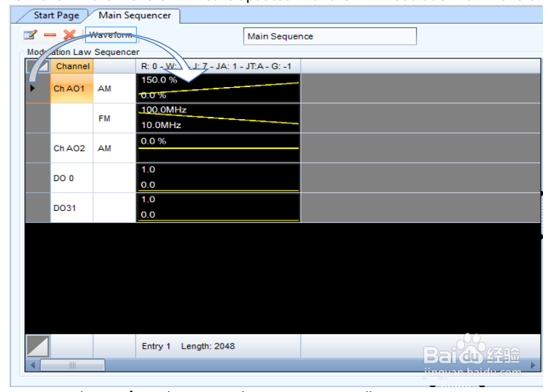Viewport: 552px width, 392px height.
Task: Click the row header of the FM row
Action: (x=38, y=118)
